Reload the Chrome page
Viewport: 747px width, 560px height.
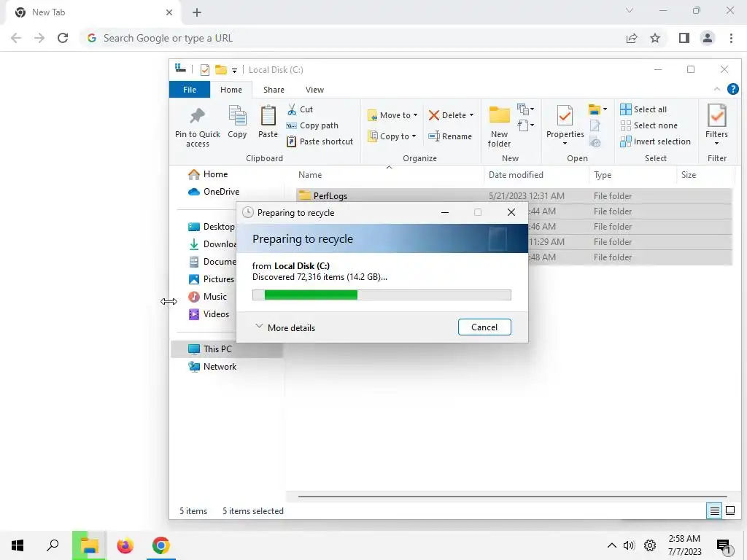pyautogui.click(x=63, y=38)
